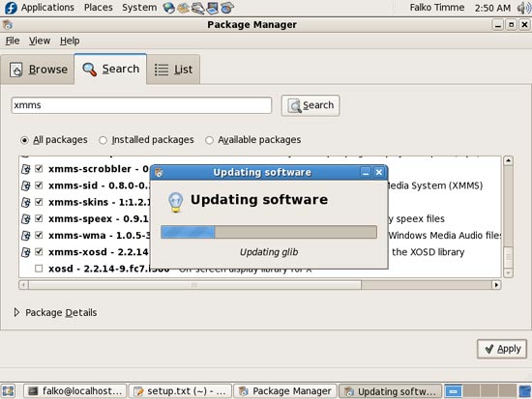Open the Places menu

99,8
